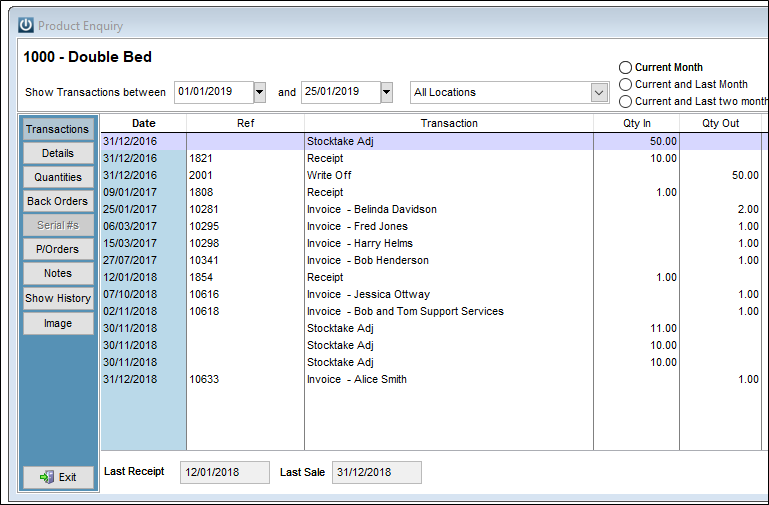Click the Qty In column header
Image resolution: width=769 pixels, height=505 pixels.
[x=637, y=123]
